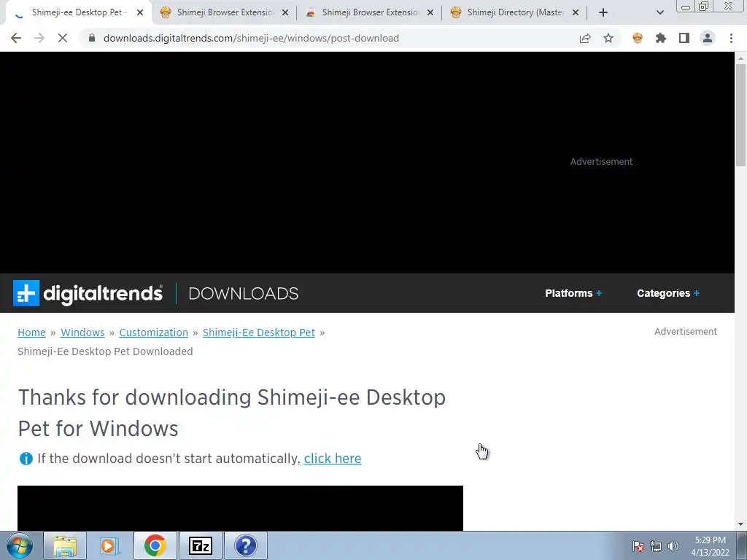Launch Windows Media Player from taskbar
The image size is (747, 560).
coord(109,545)
